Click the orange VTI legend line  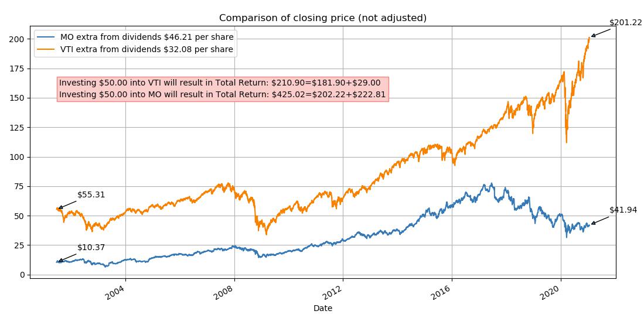click(46, 49)
